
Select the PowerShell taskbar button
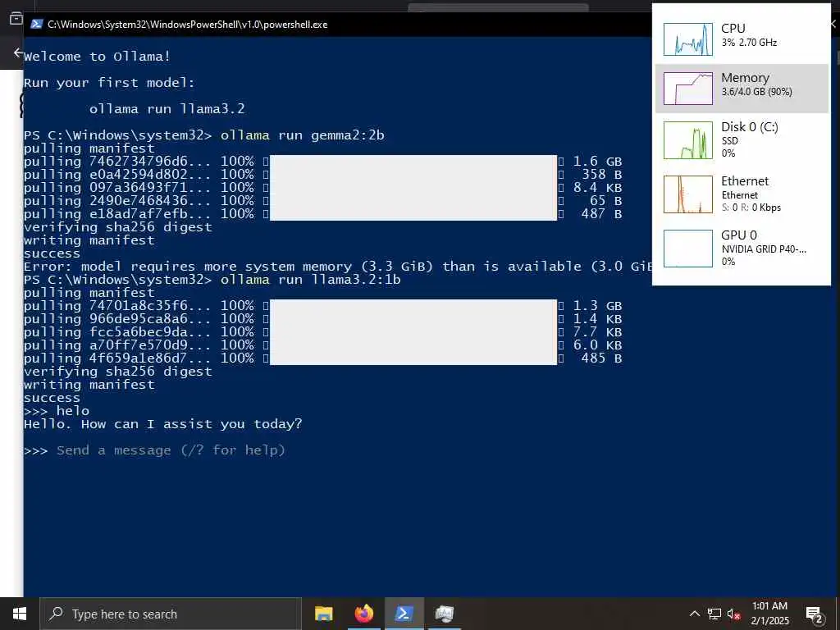404,614
